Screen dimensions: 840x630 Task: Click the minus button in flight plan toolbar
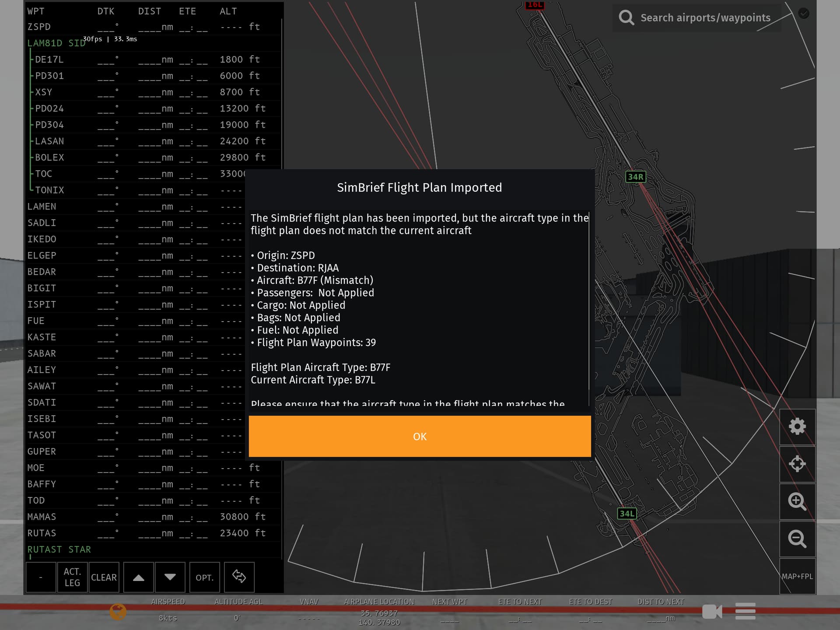click(41, 577)
